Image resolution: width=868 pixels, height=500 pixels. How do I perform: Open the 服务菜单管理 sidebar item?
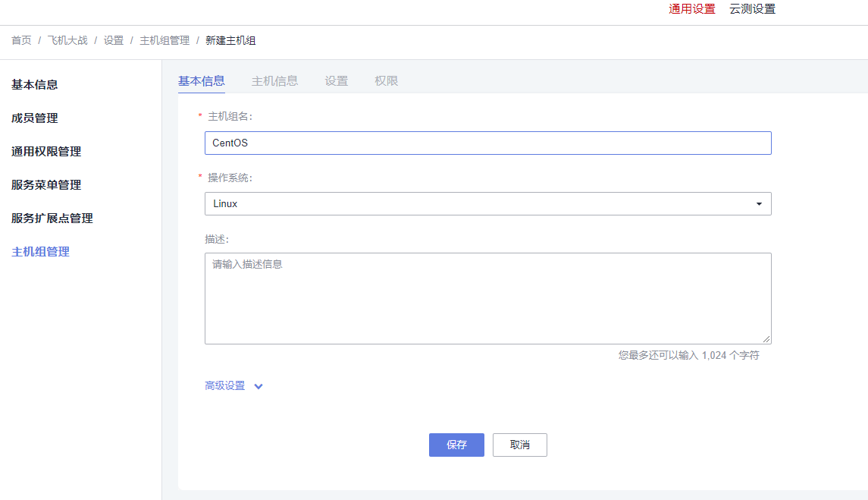pyautogui.click(x=46, y=184)
